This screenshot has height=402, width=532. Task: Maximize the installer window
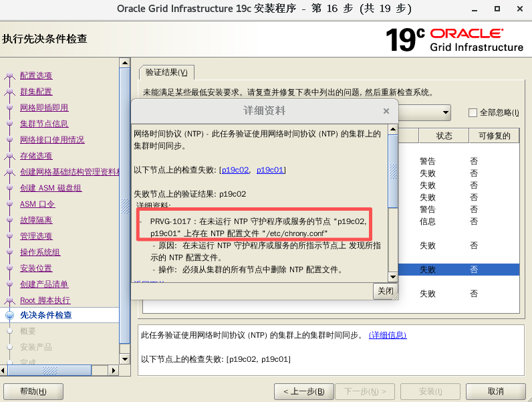click(x=497, y=9)
